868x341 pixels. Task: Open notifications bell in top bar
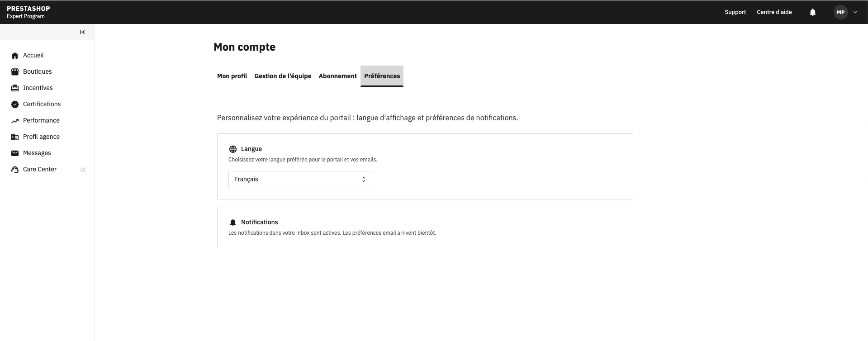tap(813, 12)
